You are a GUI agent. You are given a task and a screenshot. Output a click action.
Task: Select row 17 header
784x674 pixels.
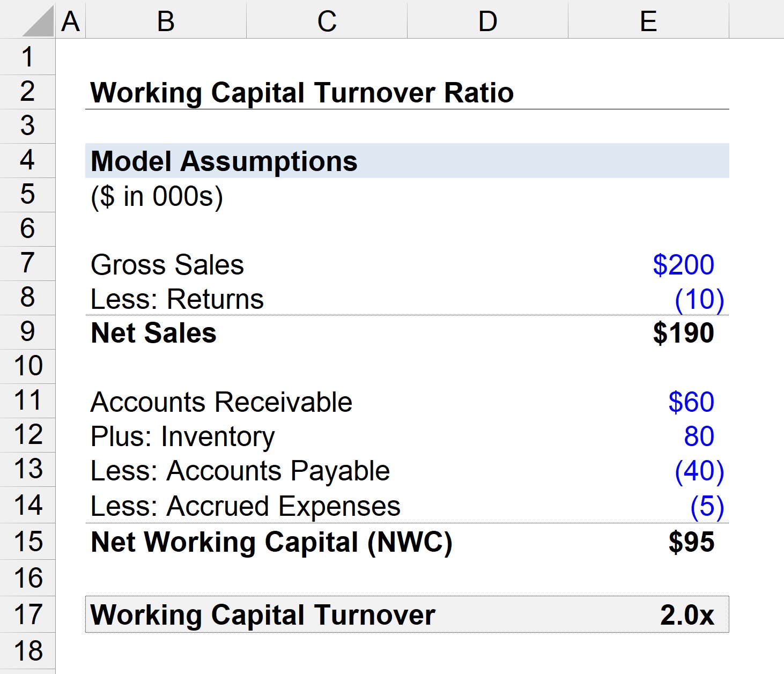coord(27,614)
